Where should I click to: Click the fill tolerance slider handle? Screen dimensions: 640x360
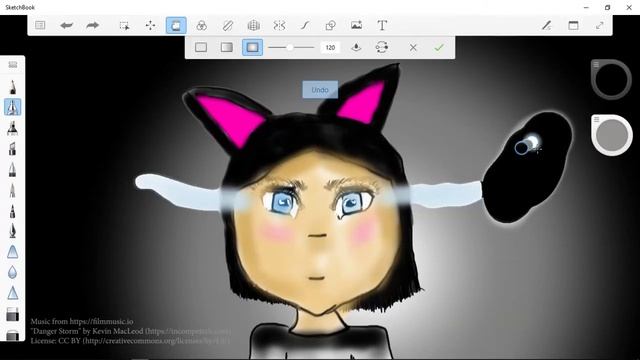289,47
